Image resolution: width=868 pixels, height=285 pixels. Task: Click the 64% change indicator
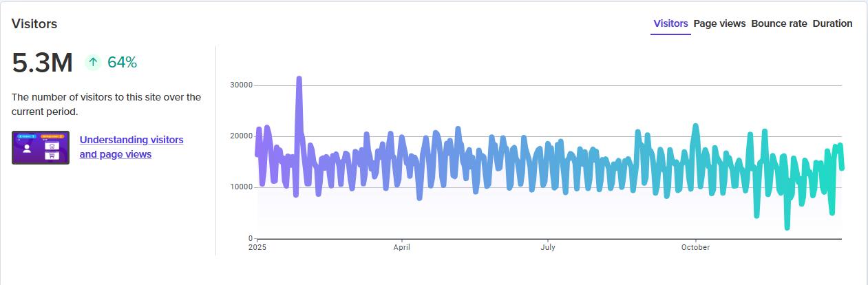click(x=122, y=63)
